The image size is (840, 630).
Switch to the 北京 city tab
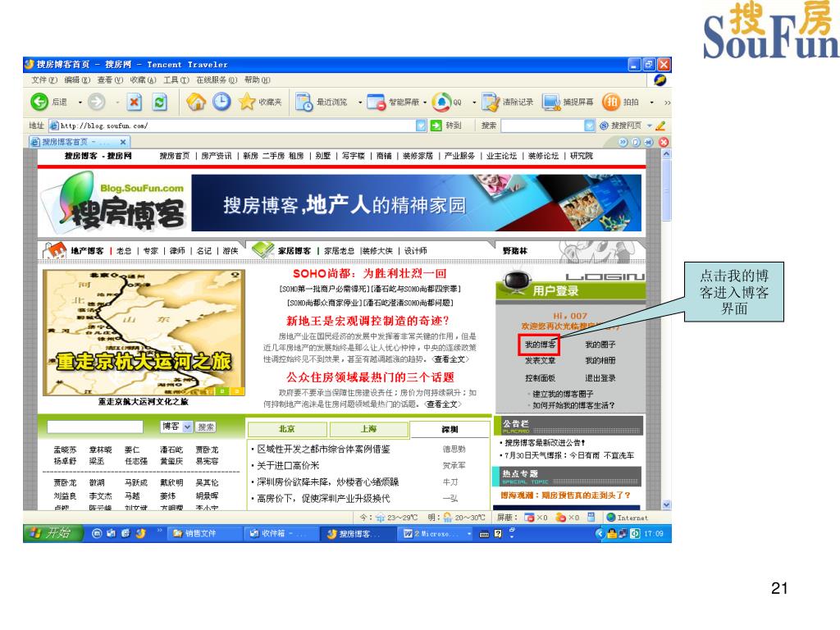(287, 429)
